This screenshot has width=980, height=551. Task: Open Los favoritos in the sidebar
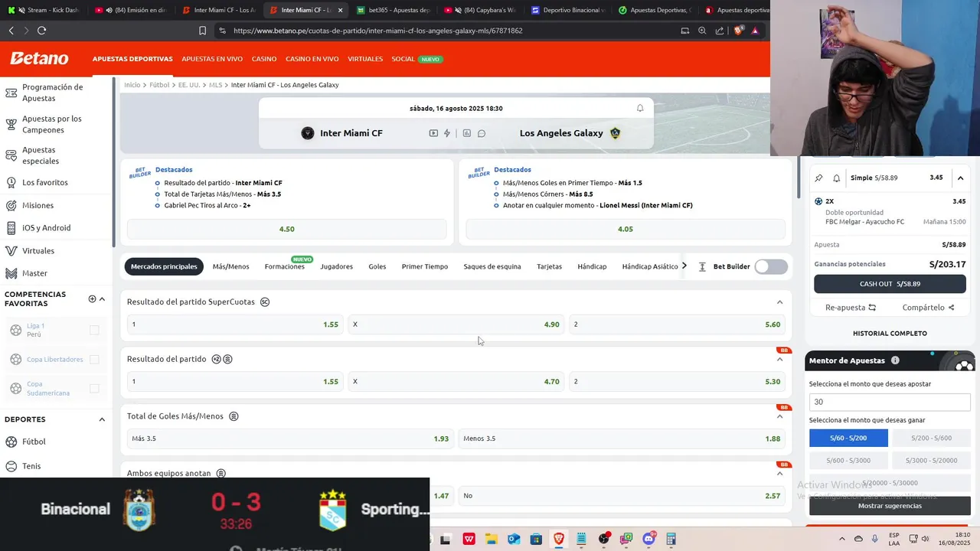click(45, 182)
